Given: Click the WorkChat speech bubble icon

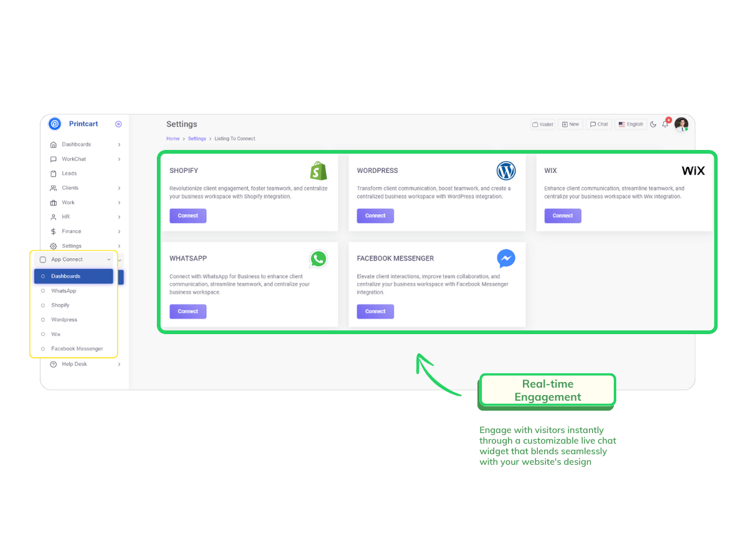Looking at the screenshot, I should pyautogui.click(x=54, y=159).
